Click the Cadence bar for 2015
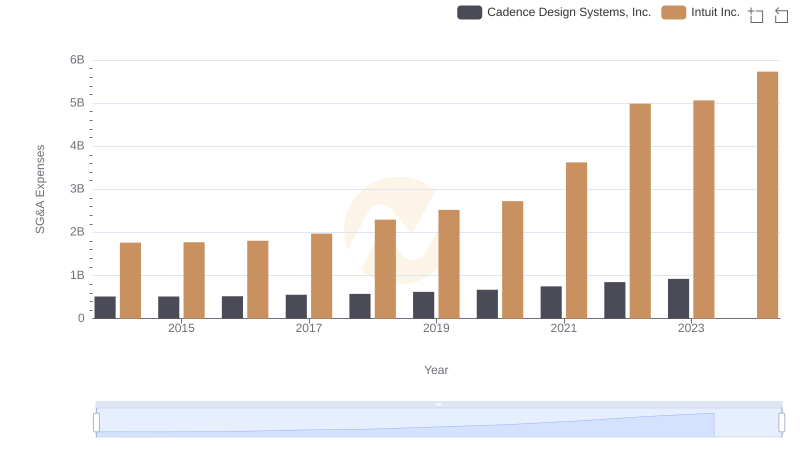Screen dimensions: 800x461 (x=169, y=308)
